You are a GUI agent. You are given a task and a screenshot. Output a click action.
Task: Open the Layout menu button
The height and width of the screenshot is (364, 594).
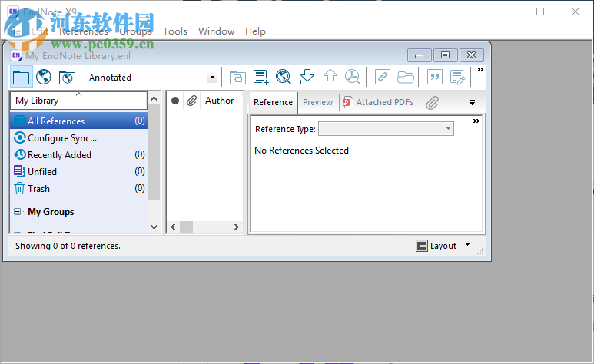(443, 246)
